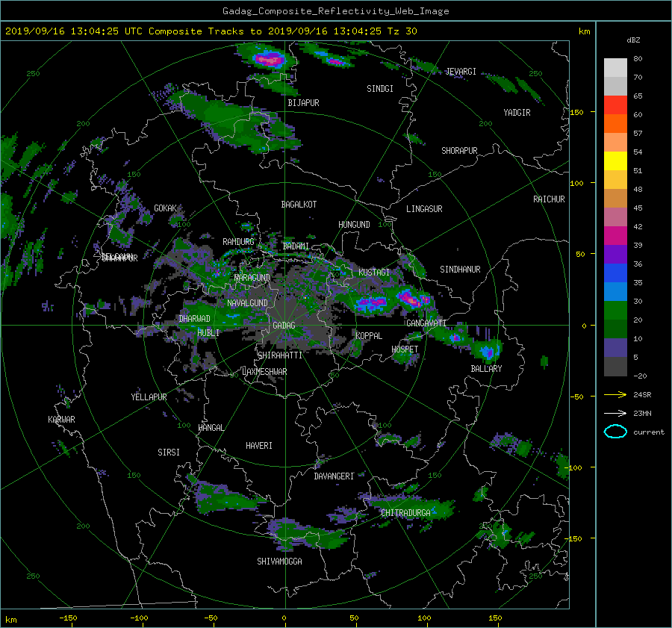Click the SIRSI city label
Image resolution: width=672 pixels, height=628 pixels.
point(169,453)
